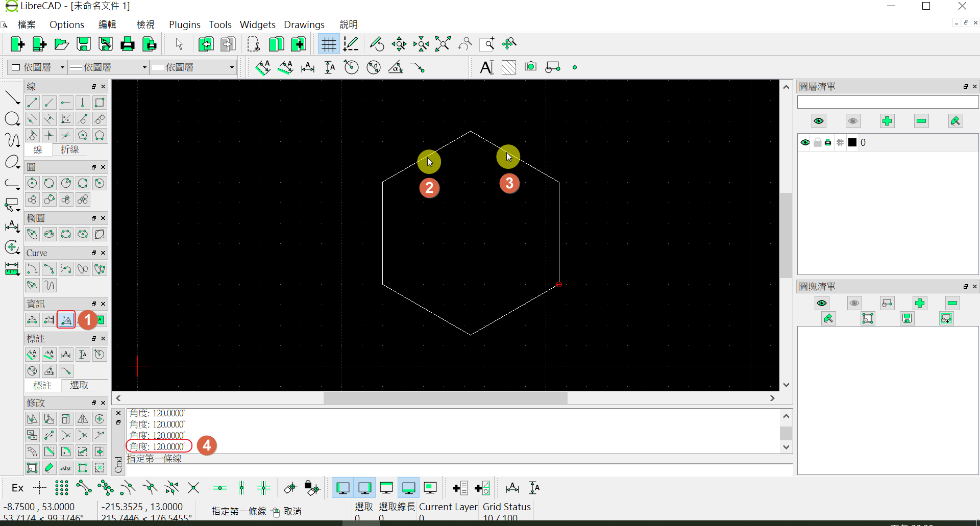Select distance point-to-point info tool
This screenshot has width=980, height=526.
point(32,320)
